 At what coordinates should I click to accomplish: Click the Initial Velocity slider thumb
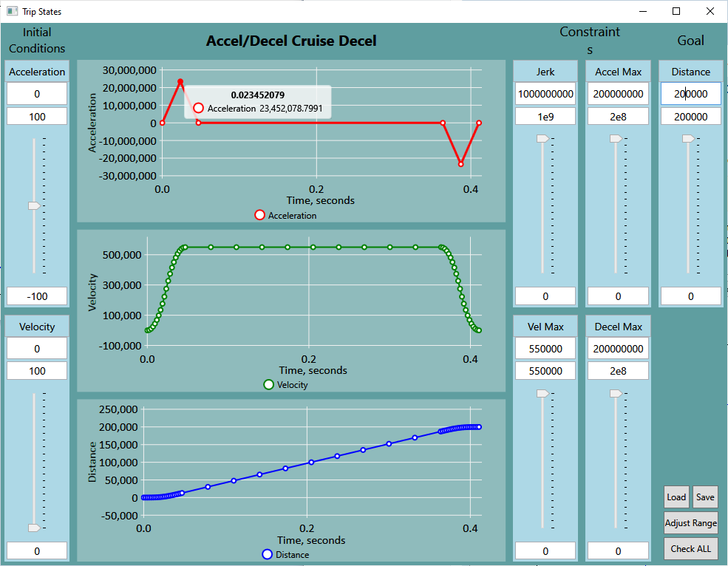tap(34, 528)
